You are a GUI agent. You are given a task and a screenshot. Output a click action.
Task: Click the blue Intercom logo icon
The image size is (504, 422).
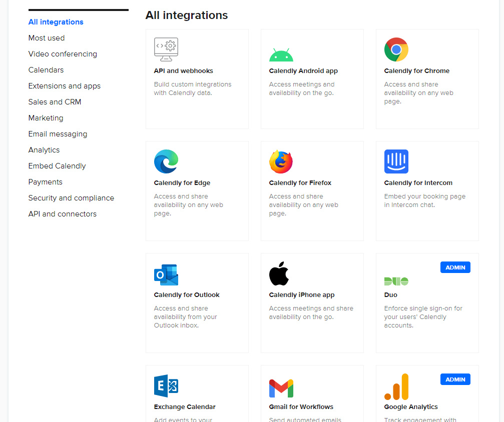[396, 161]
